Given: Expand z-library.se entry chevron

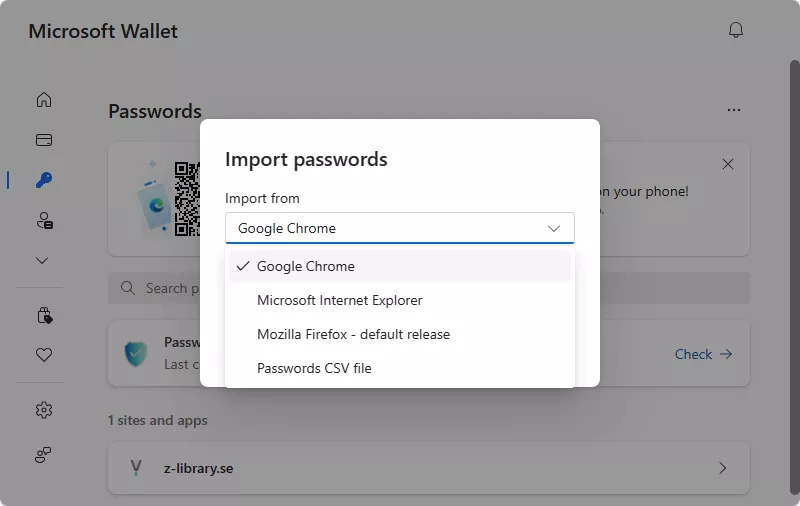Looking at the screenshot, I should [722, 468].
